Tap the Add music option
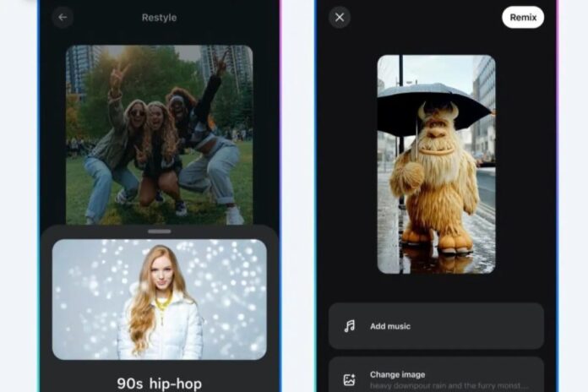Image resolution: width=588 pixels, height=392 pixels. click(436, 326)
